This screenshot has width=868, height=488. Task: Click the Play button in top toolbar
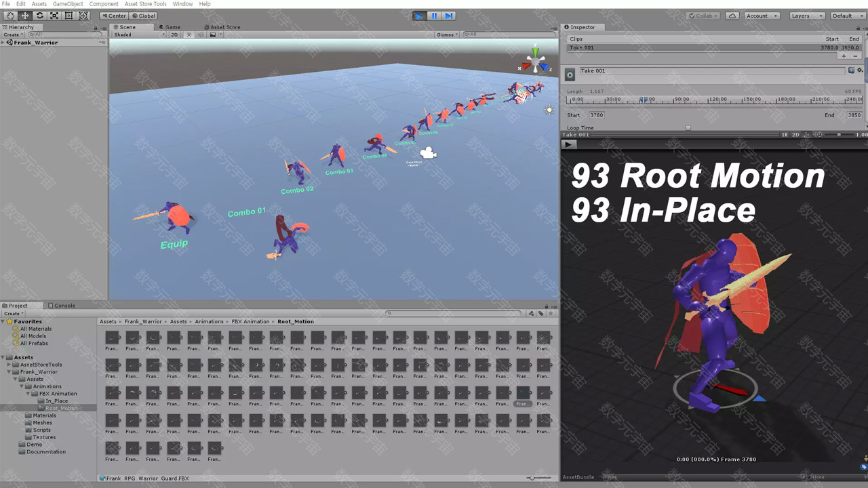point(419,16)
